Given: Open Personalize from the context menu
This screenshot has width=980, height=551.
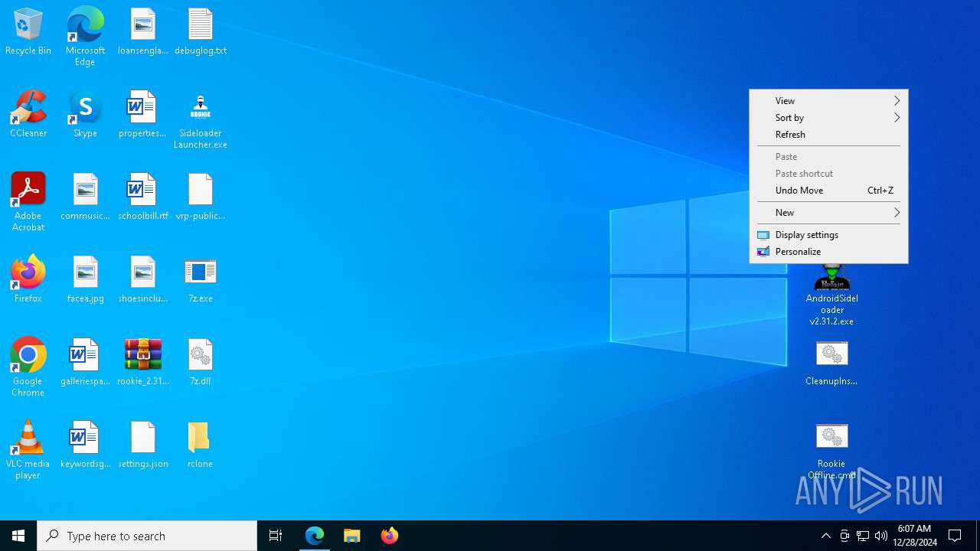Looking at the screenshot, I should pyautogui.click(x=828, y=251).
